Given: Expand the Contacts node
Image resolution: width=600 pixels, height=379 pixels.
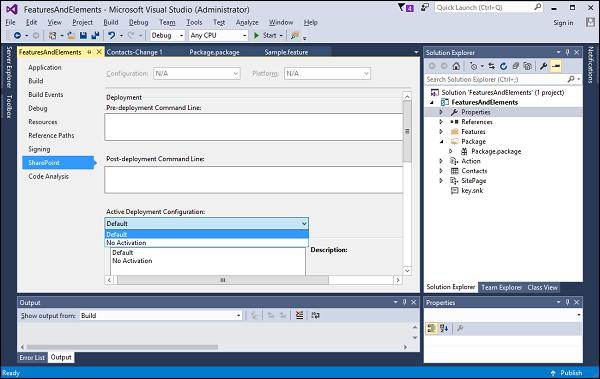Looking at the screenshot, I should (441, 171).
